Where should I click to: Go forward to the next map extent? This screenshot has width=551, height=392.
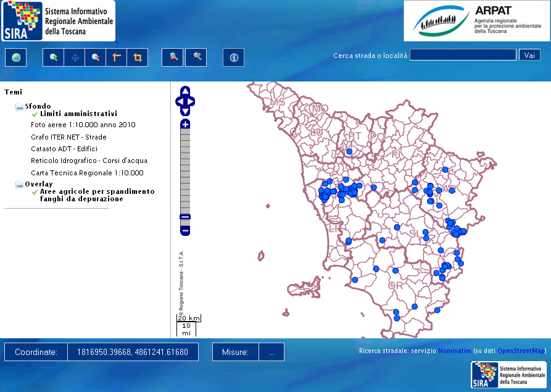pos(196,57)
